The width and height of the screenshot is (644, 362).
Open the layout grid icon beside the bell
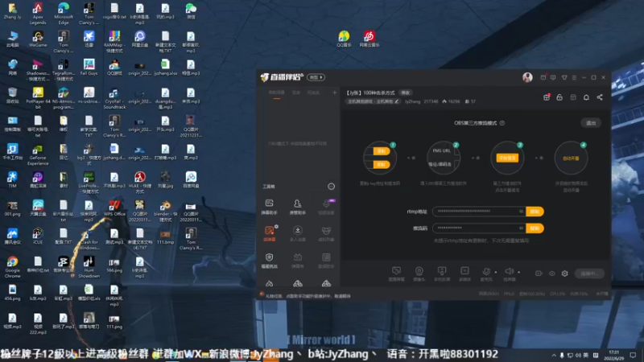coord(573,97)
